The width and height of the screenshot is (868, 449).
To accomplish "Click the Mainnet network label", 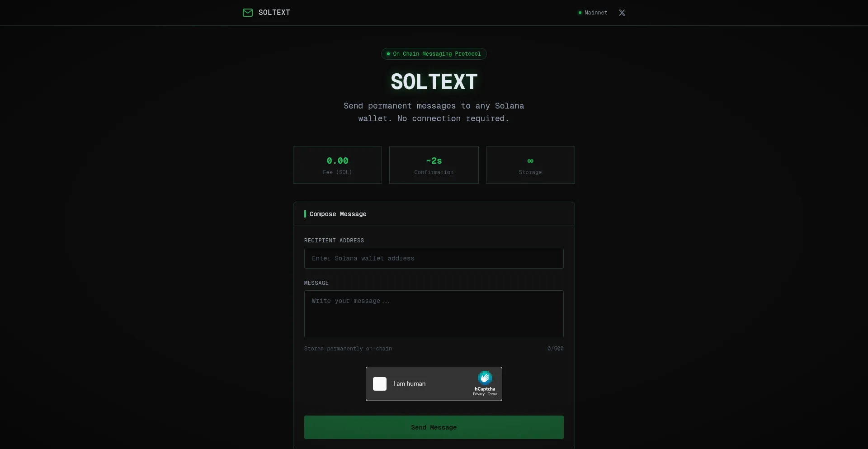I will (x=596, y=13).
